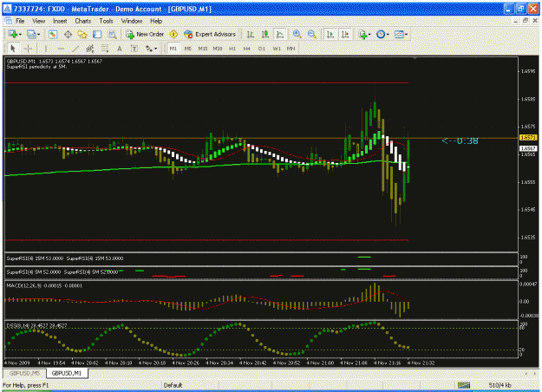This screenshot has height=392, width=542.
Task: Toggle Chart Shift button
Action: 345,34
